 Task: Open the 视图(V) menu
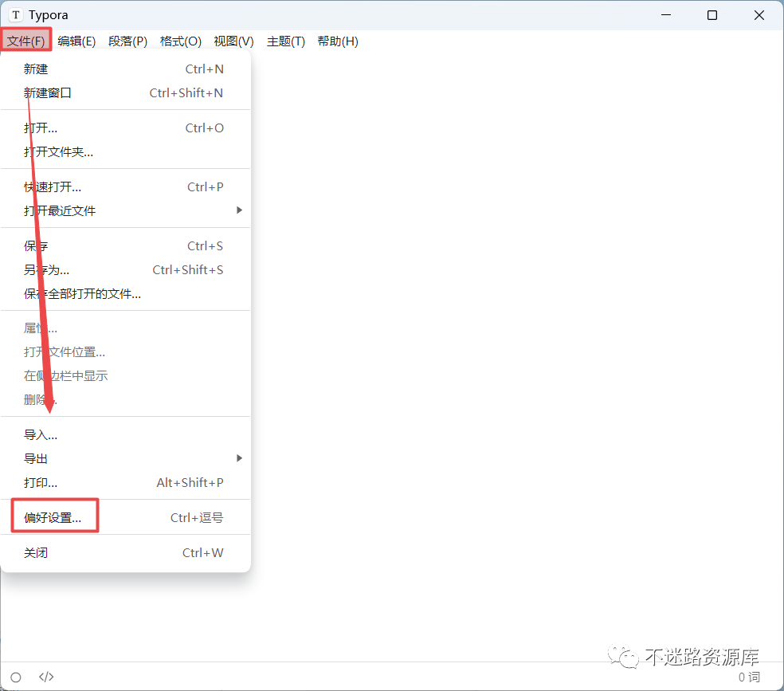233,41
